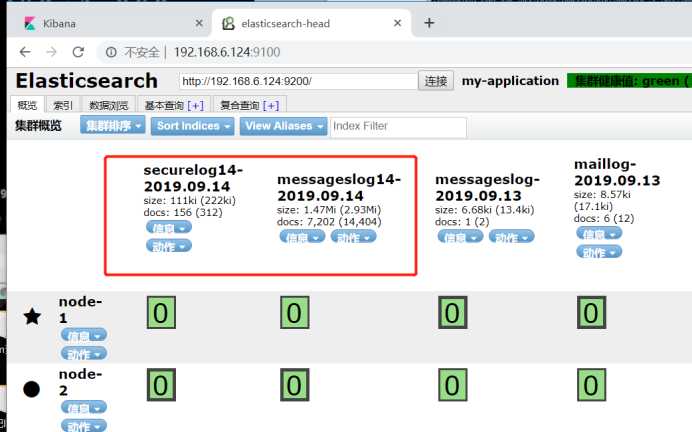Click node-1 shard 0 of messageslog14-2019.09.14
Screen dimensions: 692x432
294,312
